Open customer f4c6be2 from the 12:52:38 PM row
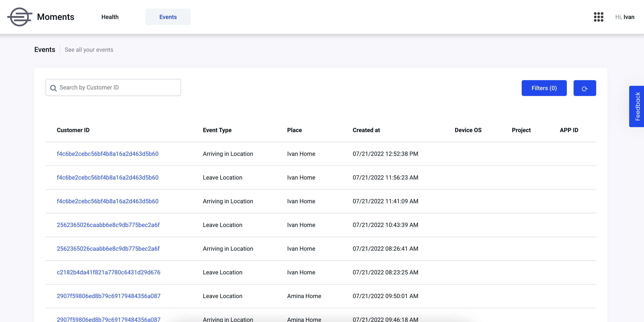644x322 pixels. (x=107, y=154)
